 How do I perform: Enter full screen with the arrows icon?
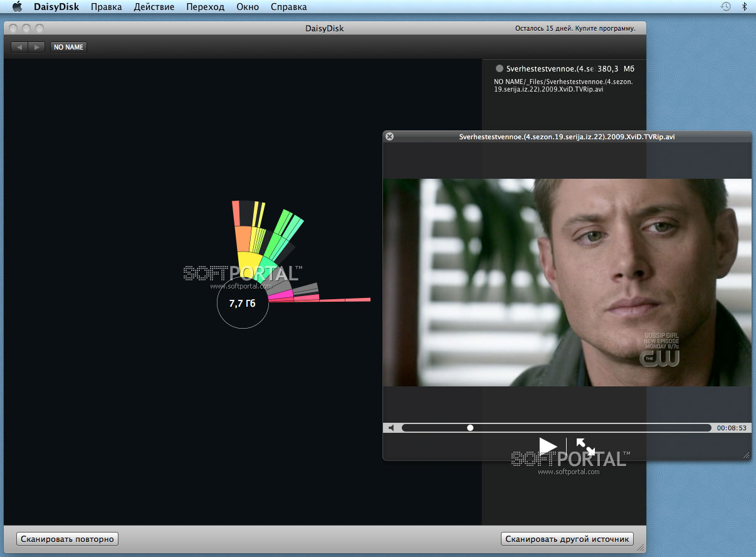click(x=585, y=447)
